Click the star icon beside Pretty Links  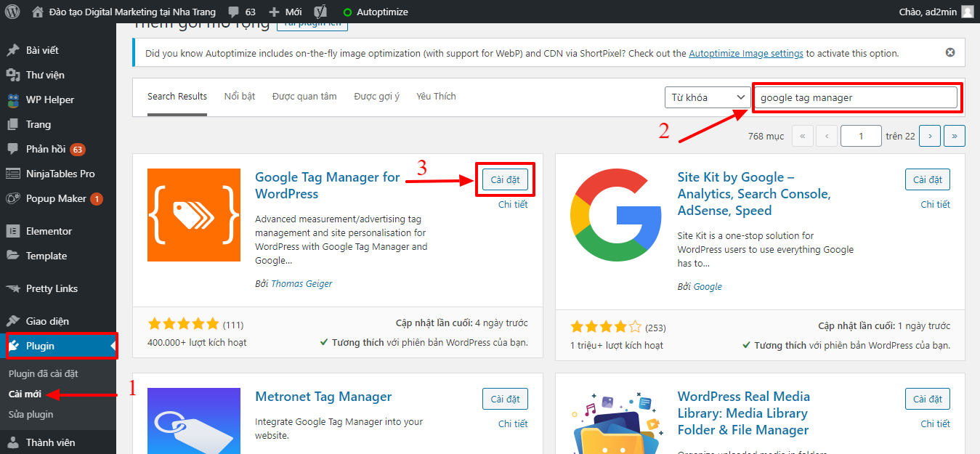click(x=13, y=288)
